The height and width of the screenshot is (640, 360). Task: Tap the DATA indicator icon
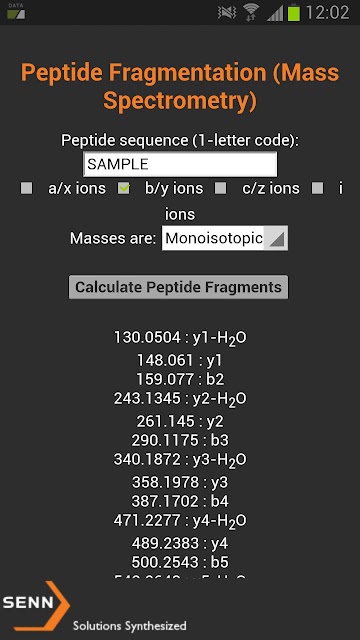(16, 11)
